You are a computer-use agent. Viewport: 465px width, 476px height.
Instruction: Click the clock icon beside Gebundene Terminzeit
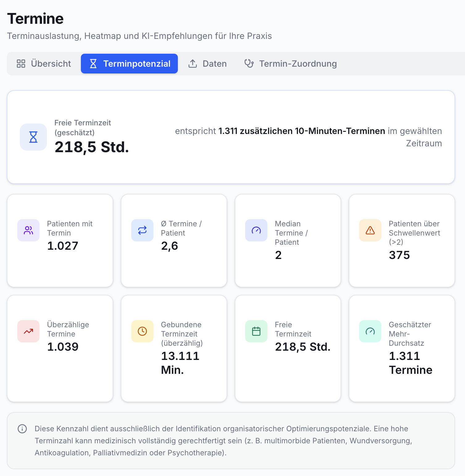pos(142,331)
